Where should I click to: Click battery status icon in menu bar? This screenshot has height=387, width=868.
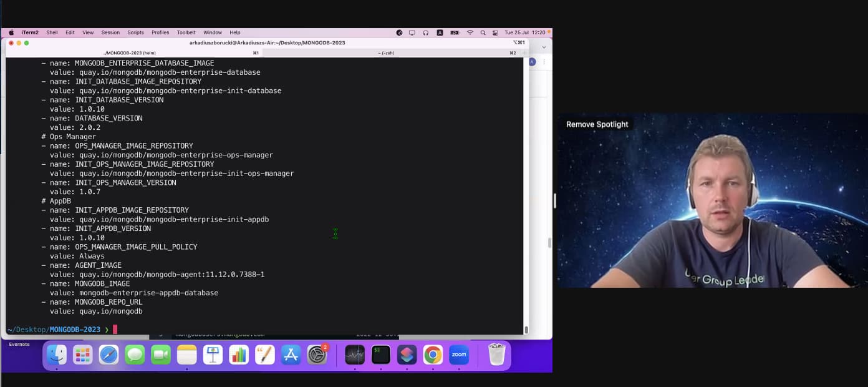click(455, 32)
